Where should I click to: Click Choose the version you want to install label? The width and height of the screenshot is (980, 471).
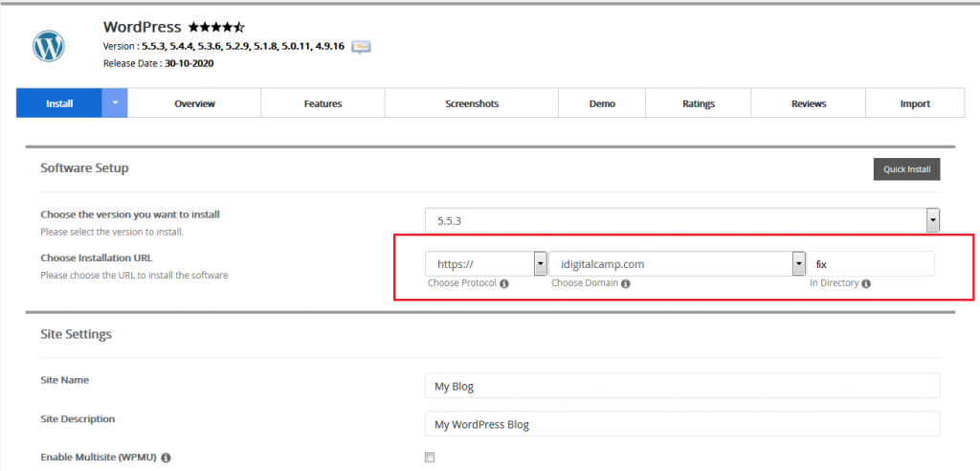tap(130, 214)
